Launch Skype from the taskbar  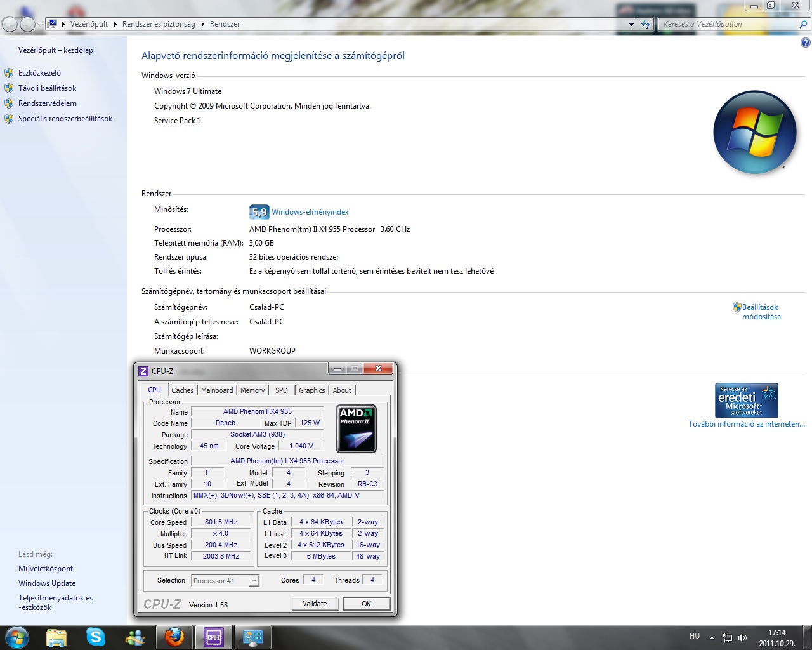96,637
